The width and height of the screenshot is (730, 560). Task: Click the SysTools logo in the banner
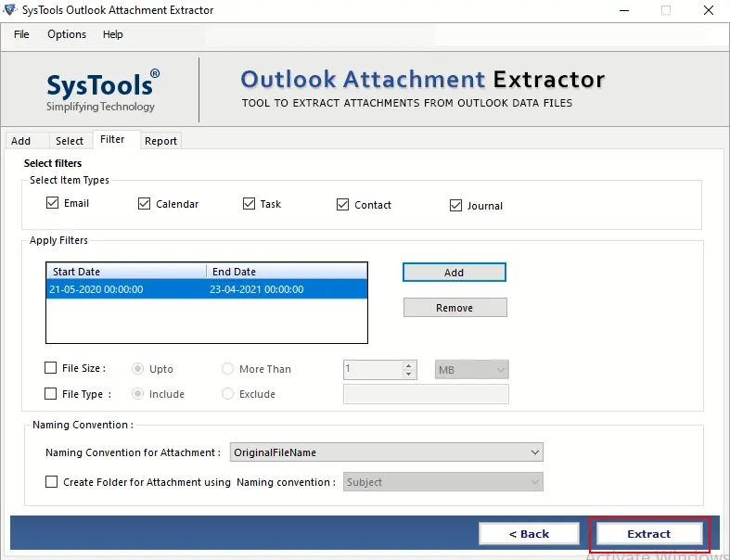click(102, 89)
